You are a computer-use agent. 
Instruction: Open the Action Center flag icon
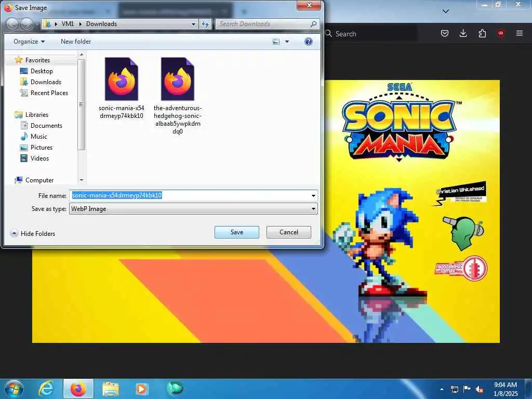467,389
